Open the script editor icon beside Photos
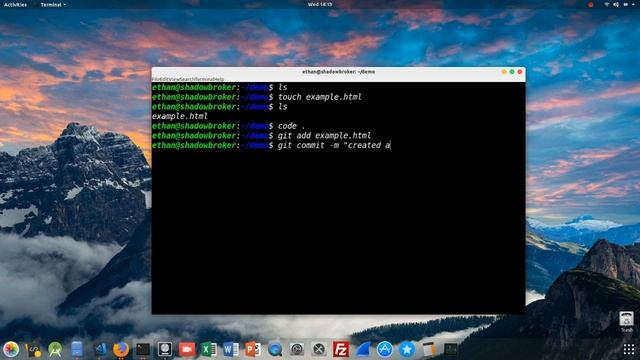 pyautogui.click(x=33, y=349)
